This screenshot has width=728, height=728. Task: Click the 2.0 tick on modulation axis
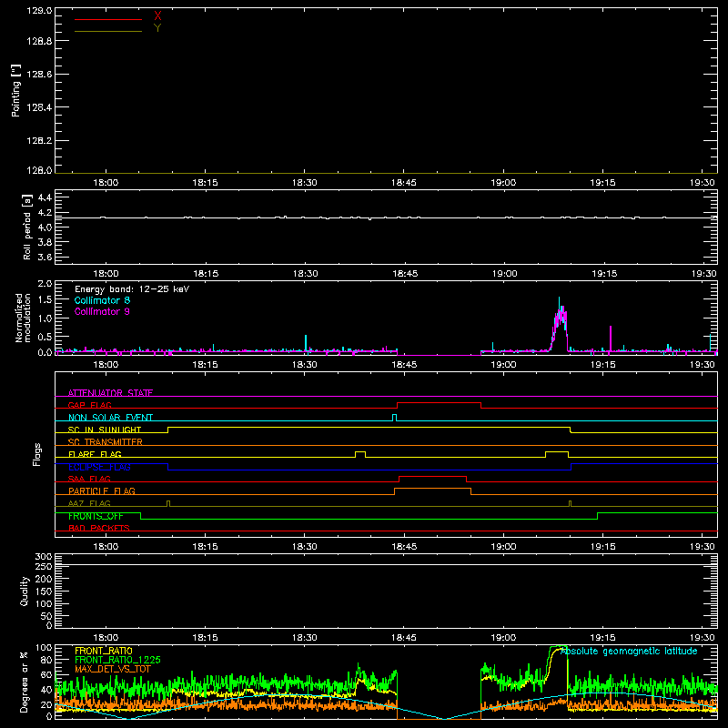tap(45, 284)
